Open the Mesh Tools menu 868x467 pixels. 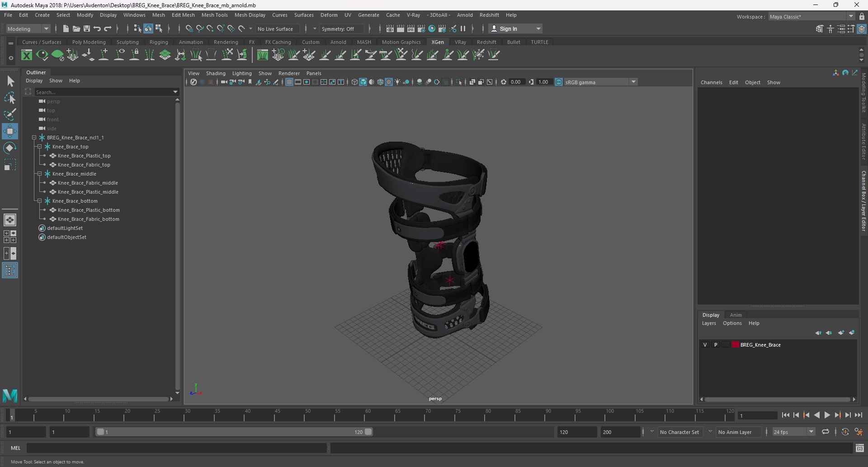214,15
